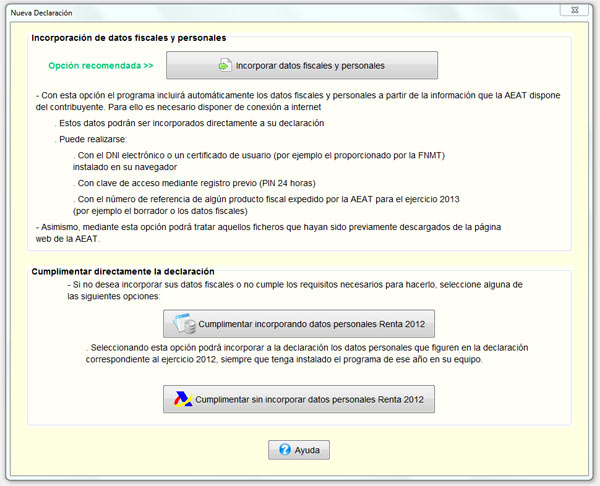Click the PIN 24 horas text line

(195, 183)
